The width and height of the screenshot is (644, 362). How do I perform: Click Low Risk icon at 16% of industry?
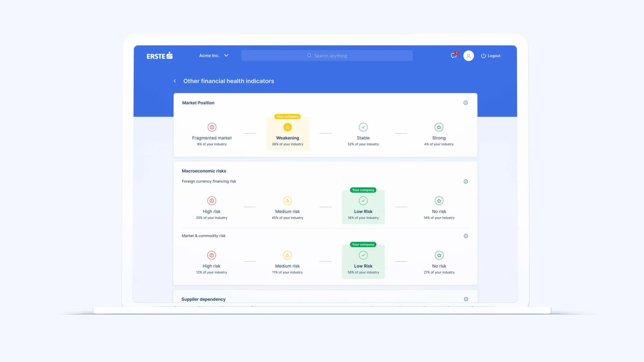tap(363, 201)
